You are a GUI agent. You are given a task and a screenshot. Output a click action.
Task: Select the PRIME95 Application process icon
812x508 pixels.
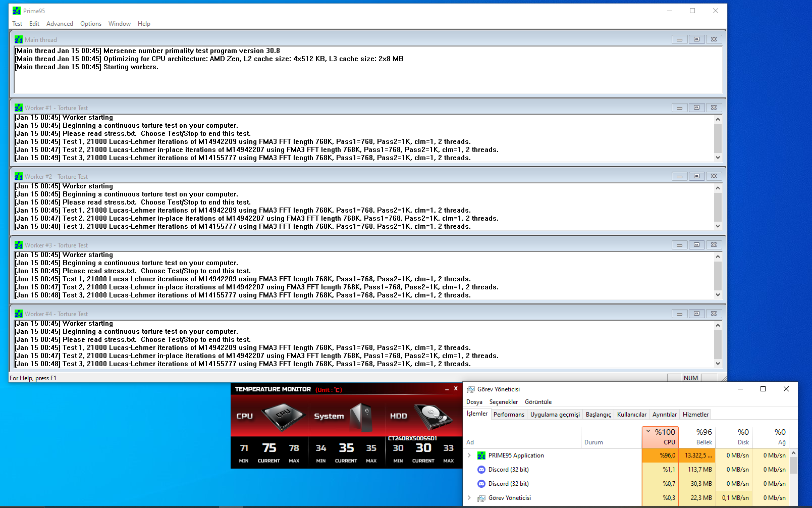(481, 455)
